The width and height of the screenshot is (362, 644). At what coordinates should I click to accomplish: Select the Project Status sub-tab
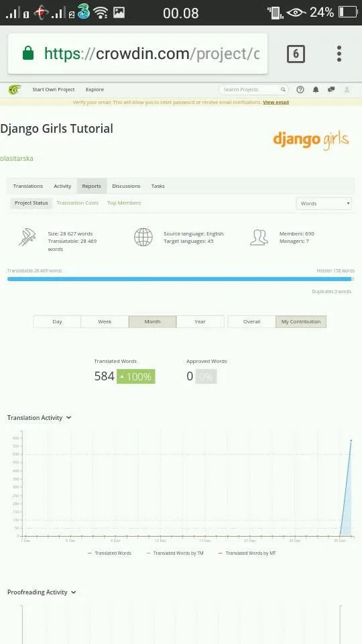point(32,203)
